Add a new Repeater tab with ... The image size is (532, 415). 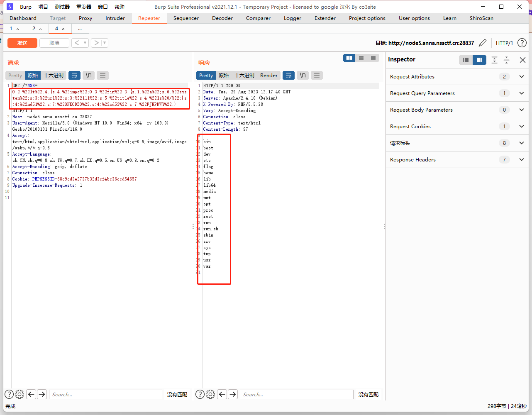tap(80, 29)
